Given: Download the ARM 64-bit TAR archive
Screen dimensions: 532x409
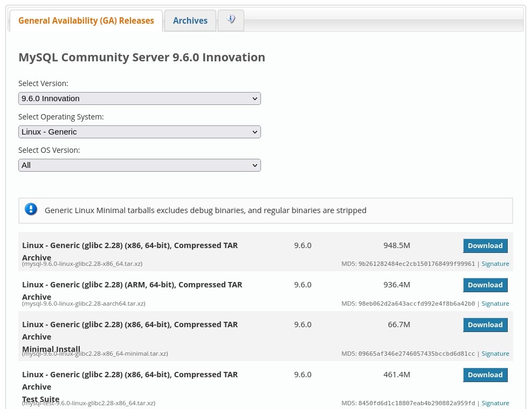Looking at the screenshot, I should [485, 285].
